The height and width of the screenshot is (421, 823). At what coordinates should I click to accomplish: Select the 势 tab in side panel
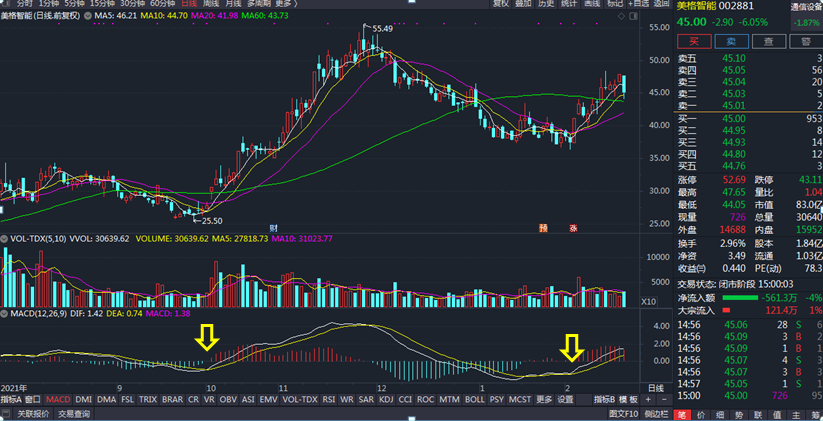(740, 415)
